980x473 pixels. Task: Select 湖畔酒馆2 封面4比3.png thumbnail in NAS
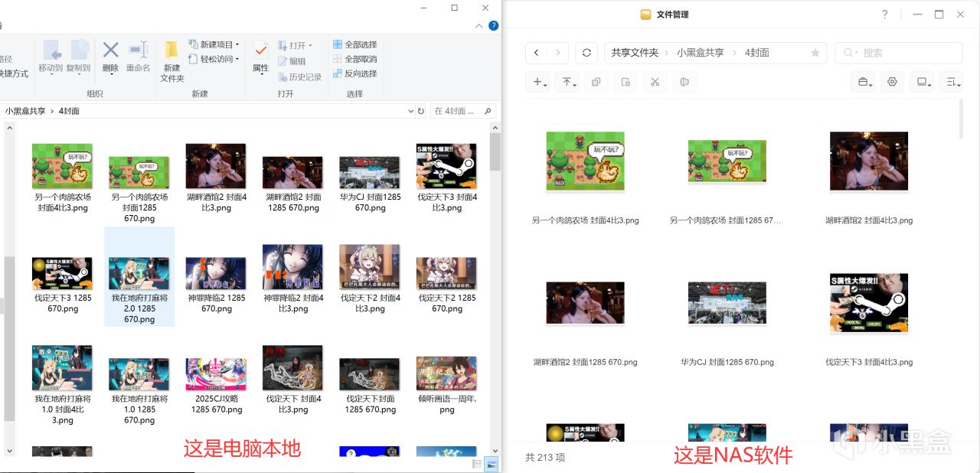click(869, 161)
